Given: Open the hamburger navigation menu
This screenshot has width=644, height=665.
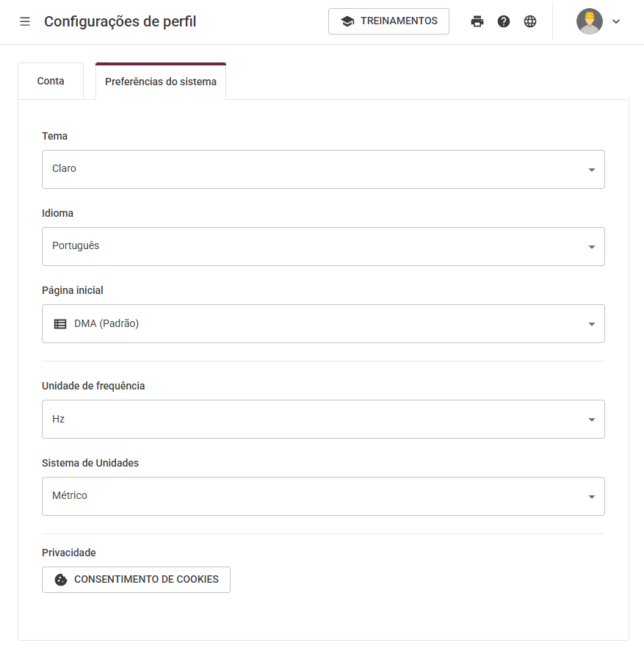Looking at the screenshot, I should pos(25,21).
